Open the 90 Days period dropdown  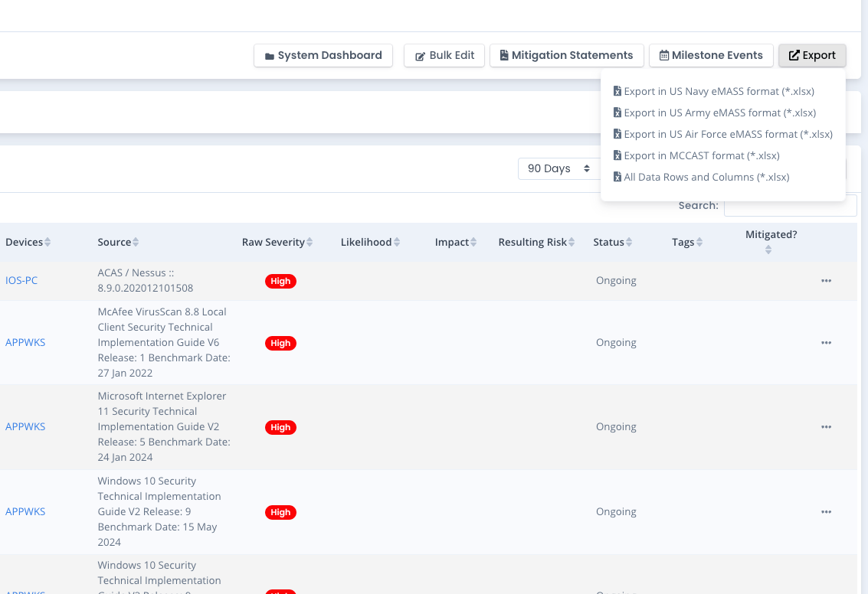pos(558,168)
